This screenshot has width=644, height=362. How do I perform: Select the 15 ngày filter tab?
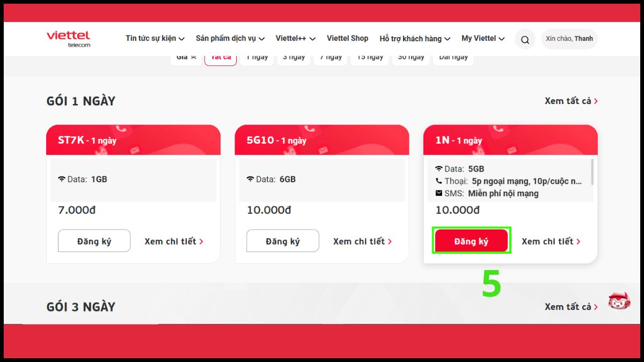(370, 59)
